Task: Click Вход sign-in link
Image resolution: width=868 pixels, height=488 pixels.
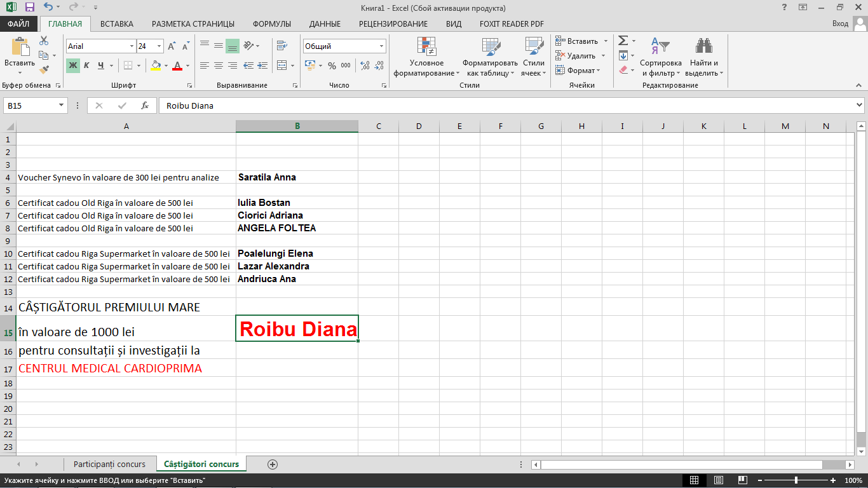Action: point(840,24)
